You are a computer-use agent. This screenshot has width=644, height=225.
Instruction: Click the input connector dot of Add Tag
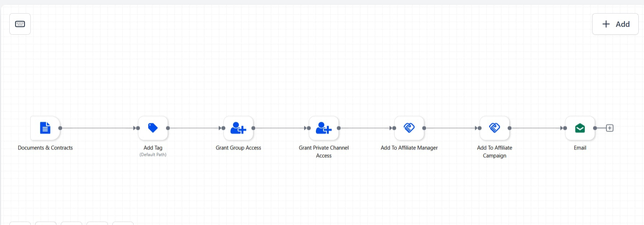pyautogui.click(x=138, y=128)
